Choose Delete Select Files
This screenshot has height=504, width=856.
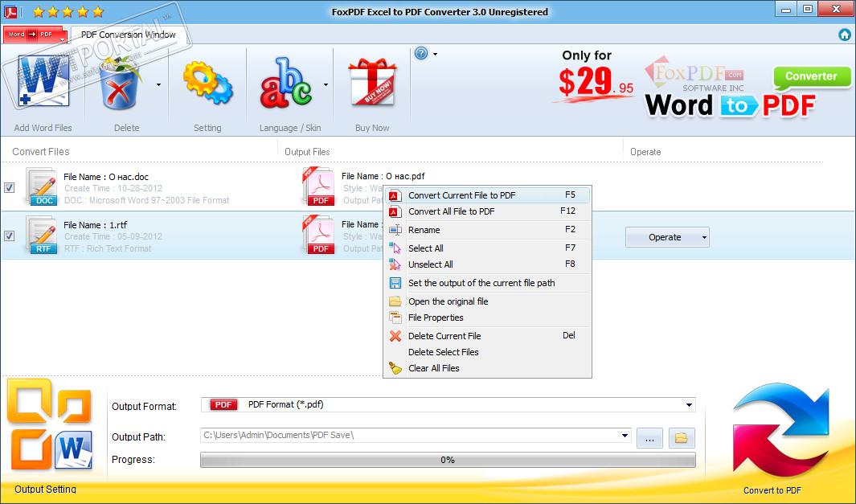487,352
